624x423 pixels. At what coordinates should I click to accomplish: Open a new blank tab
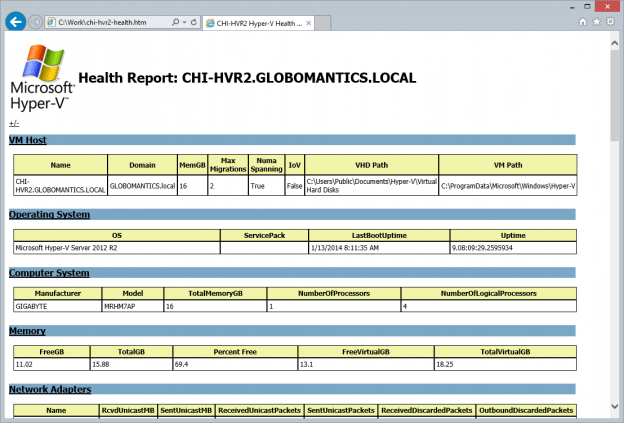[323, 23]
